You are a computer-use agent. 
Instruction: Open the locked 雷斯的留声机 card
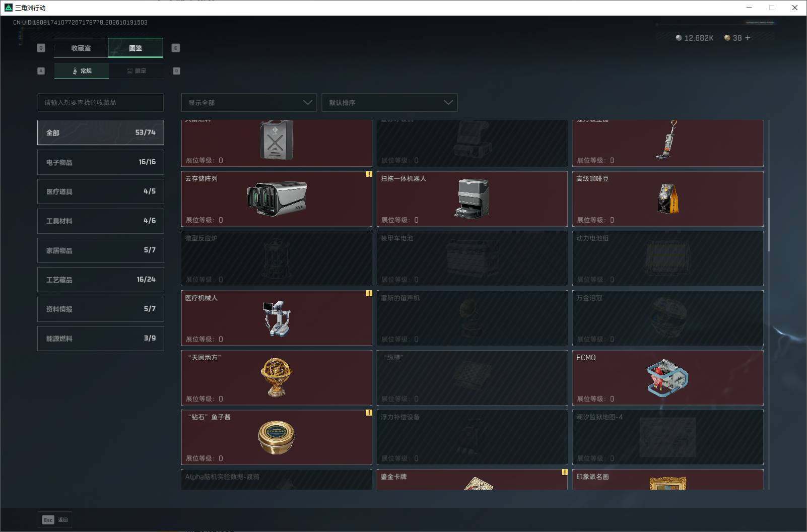coord(472,318)
